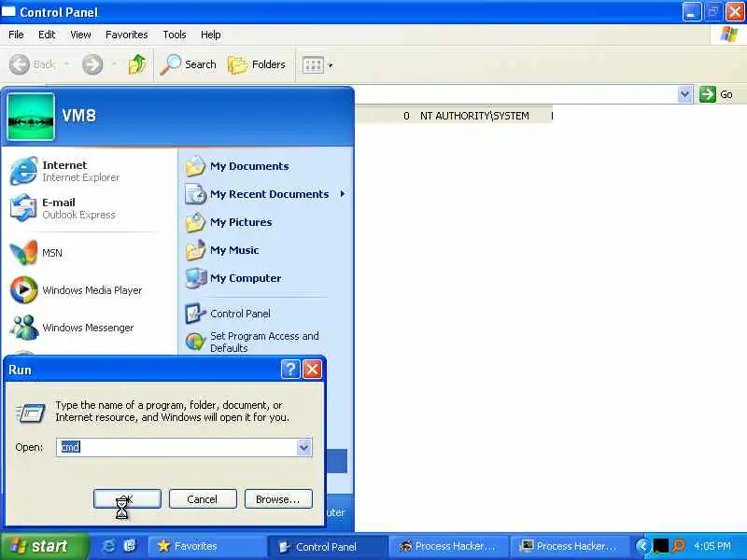Launch MSN from the Start menu
Image resolution: width=747 pixels, height=560 pixels.
coord(88,252)
